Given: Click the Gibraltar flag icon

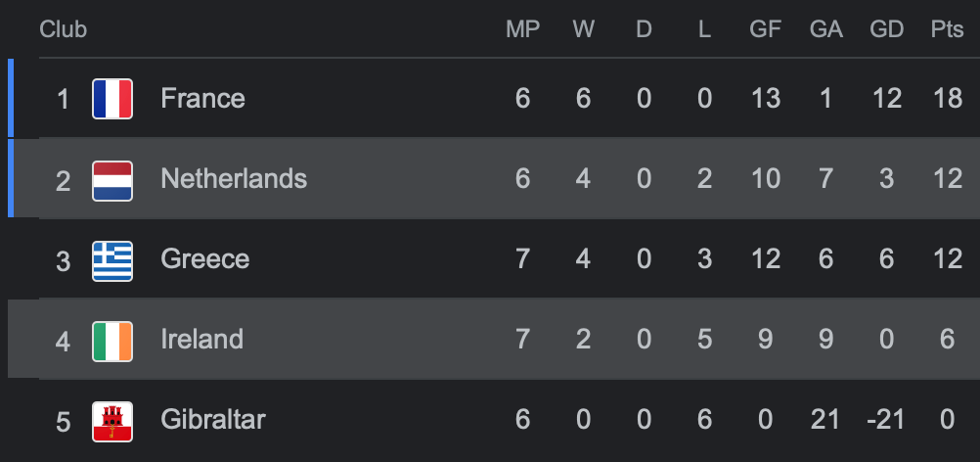Looking at the screenshot, I should 112,421.
